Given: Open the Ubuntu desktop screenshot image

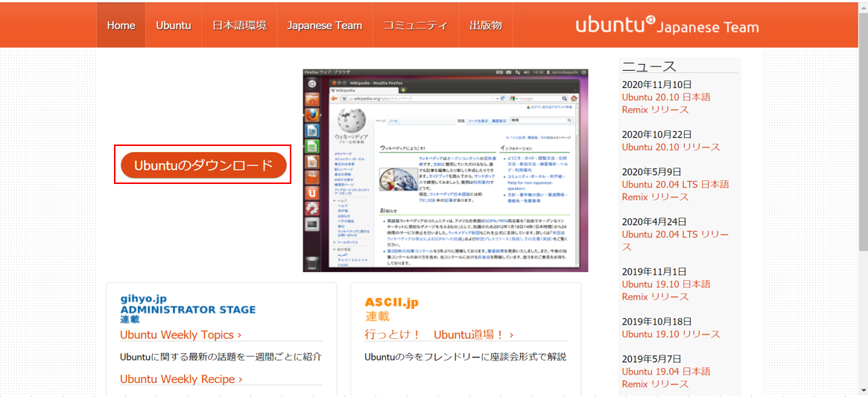Looking at the screenshot, I should point(446,171).
